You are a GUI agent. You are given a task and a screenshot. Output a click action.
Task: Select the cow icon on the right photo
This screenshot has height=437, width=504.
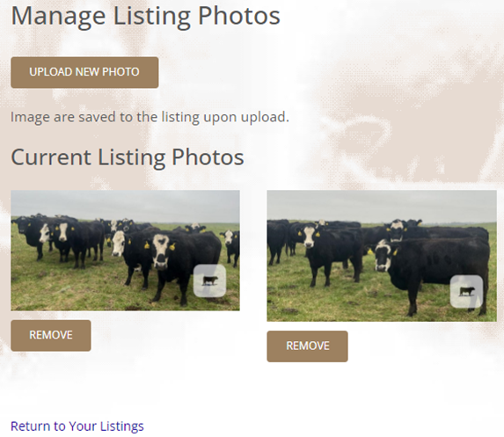pyautogui.click(x=466, y=291)
